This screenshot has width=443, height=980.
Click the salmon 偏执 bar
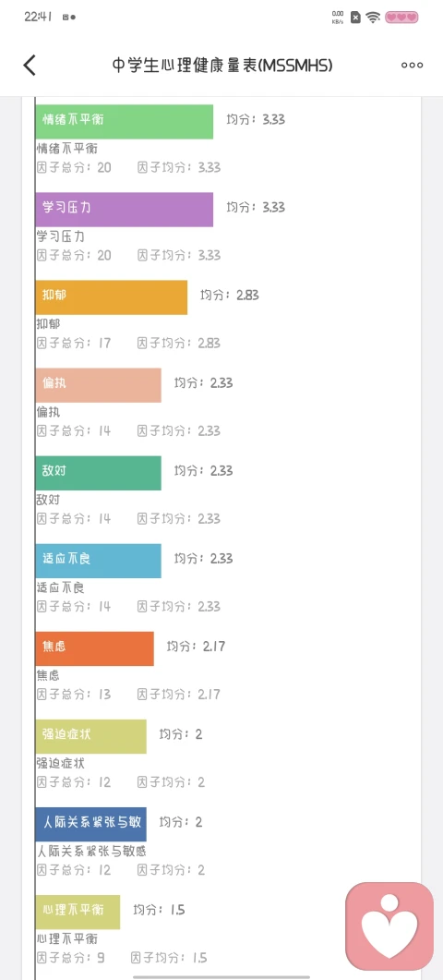point(98,385)
